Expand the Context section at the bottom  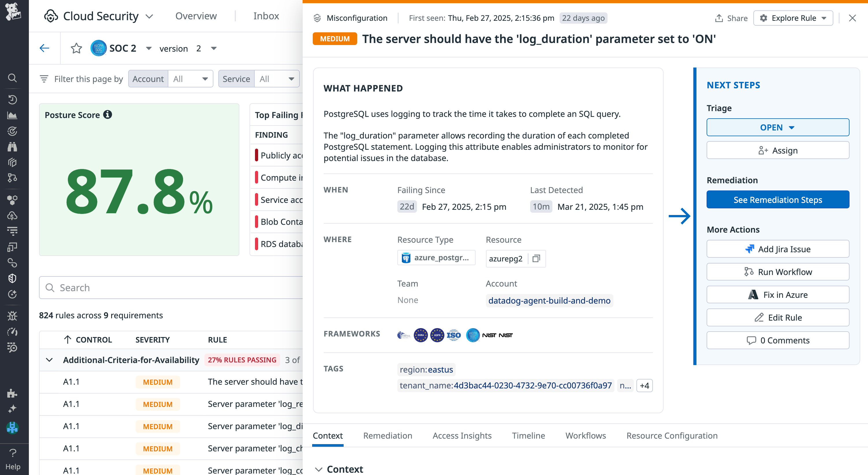tap(319, 469)
